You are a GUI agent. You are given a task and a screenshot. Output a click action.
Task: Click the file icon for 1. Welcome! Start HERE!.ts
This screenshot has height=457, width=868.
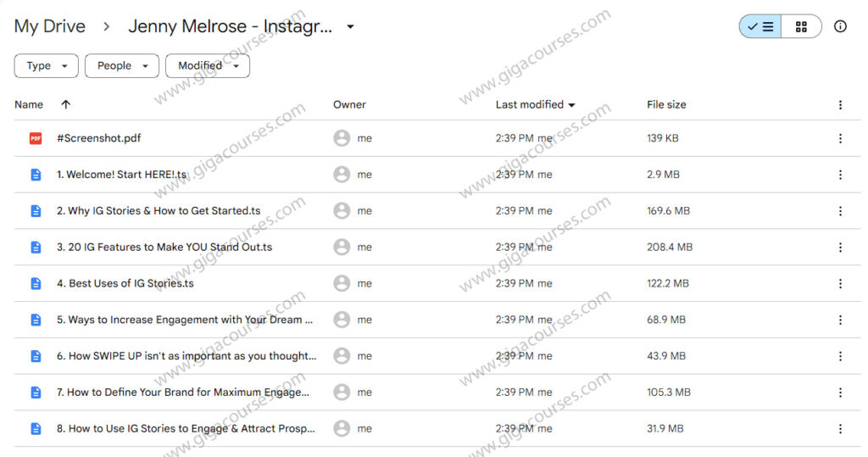click(x=36, y=175)
